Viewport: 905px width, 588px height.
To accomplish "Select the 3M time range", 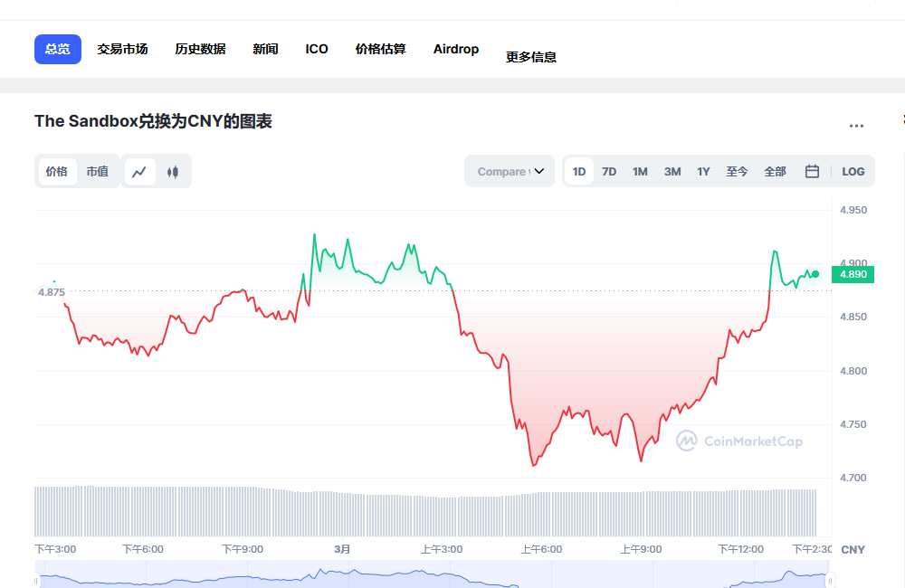I will (672, 171).
